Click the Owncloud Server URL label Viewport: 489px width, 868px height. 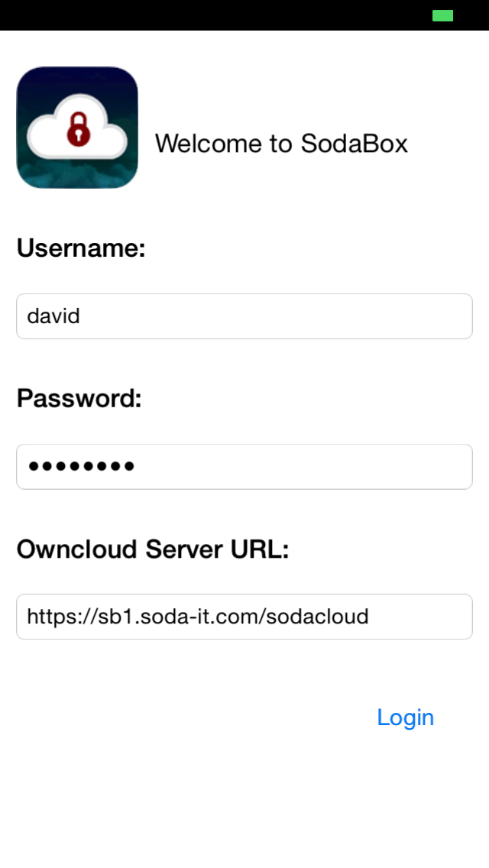153,549
